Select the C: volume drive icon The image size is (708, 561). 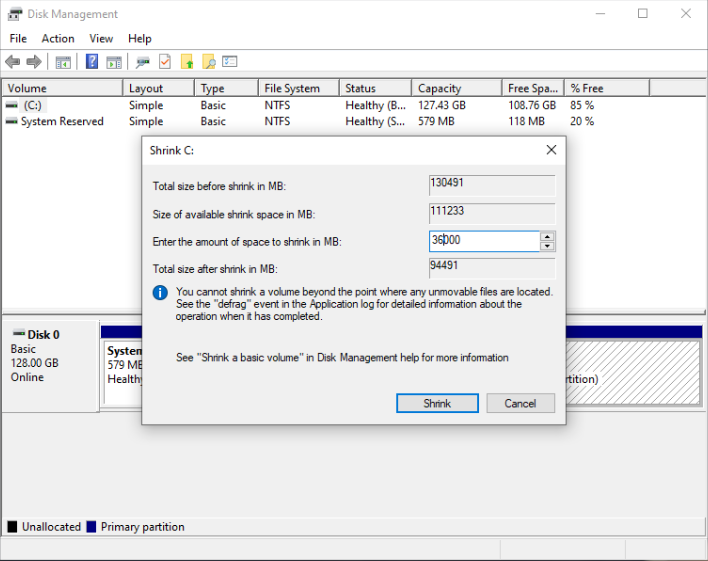pos(12,105)
